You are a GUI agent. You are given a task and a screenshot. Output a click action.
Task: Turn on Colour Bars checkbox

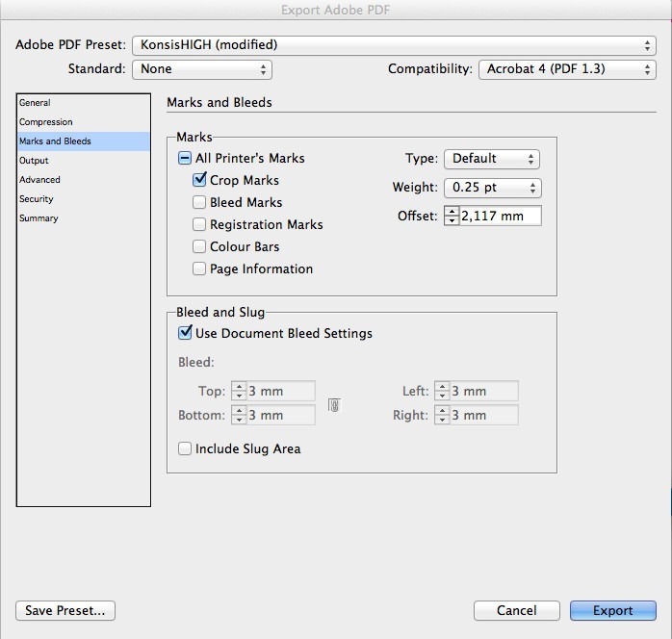coord(199,246)
